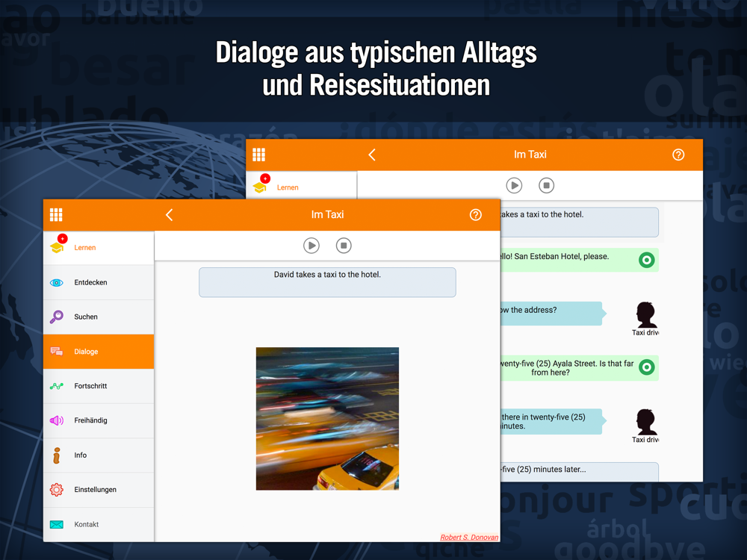Open the Robert S. Donovan credit link
This screenshot has height=560, width=747.
469,537
